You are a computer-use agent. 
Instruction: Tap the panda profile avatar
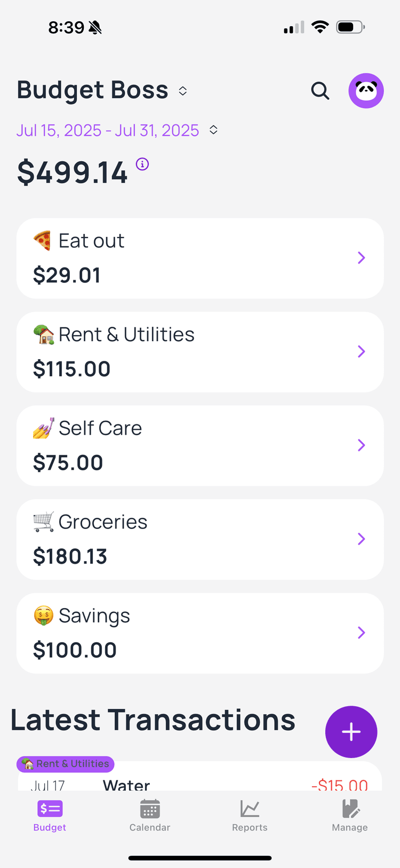366,91
